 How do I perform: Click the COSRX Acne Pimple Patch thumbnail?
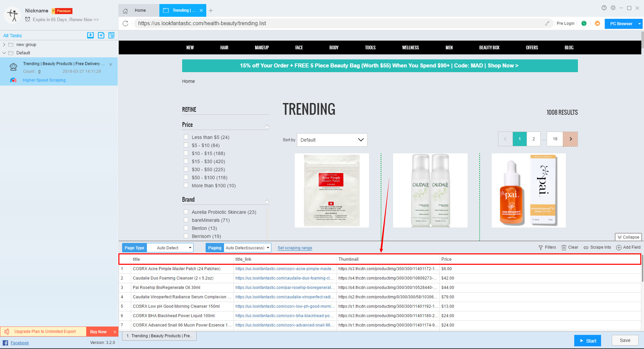[x=332, y=190]
